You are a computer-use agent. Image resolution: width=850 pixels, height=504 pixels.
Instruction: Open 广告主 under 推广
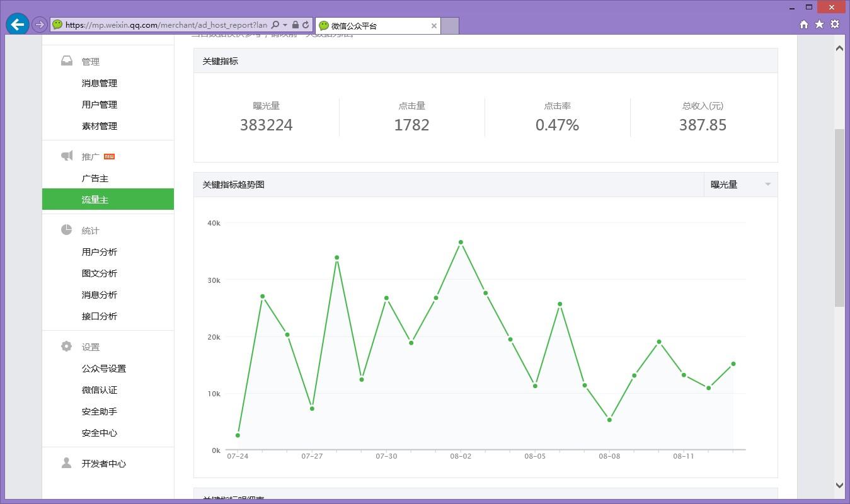tap(95, 178)
